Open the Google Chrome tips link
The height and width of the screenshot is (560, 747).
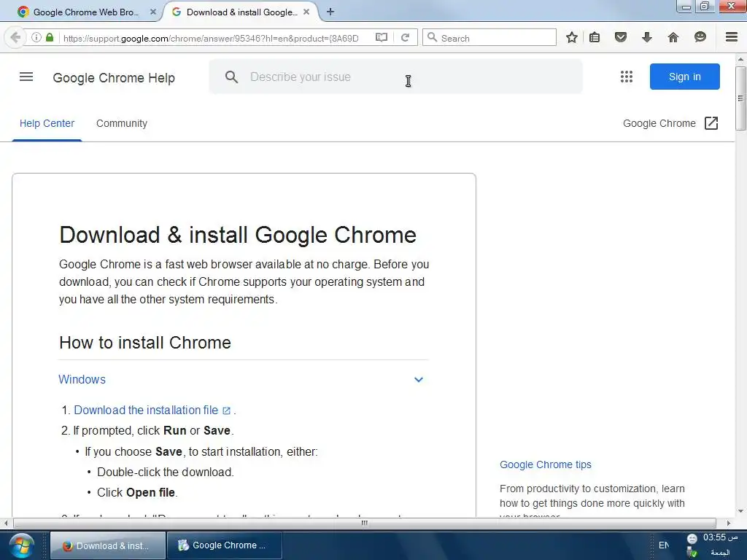546,464
